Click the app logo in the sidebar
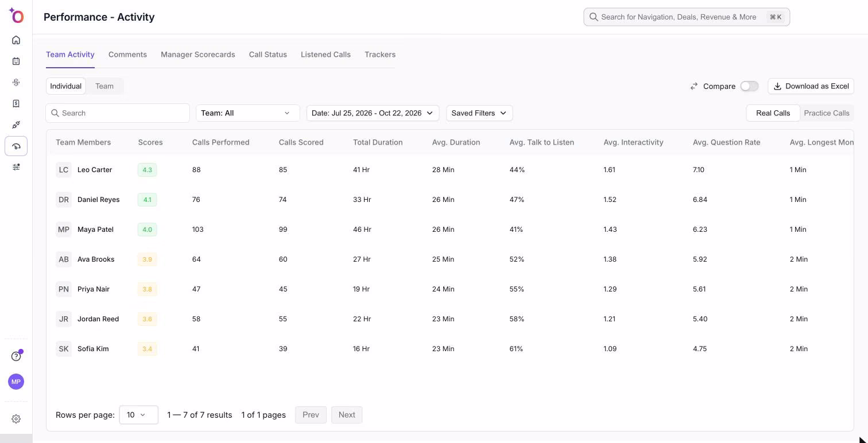Image resolution: width=868 pixels, height=443 pixels. tap(16, 16)
